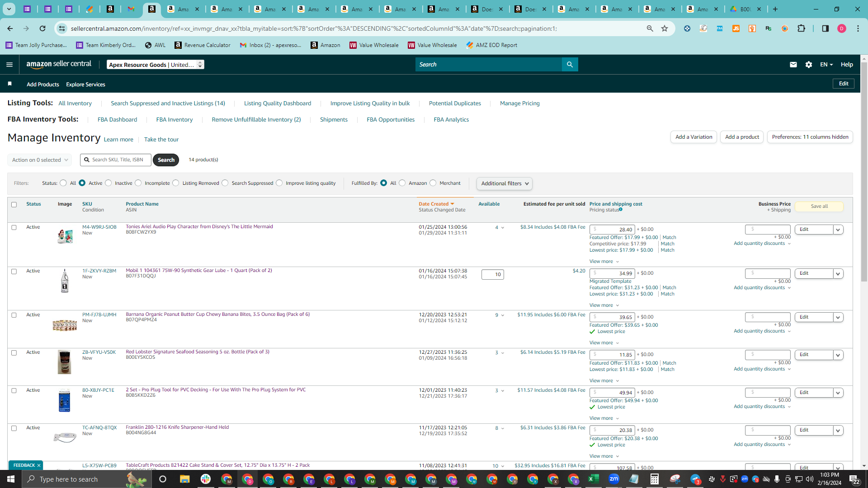Open Edit dropdown arrow for Tonies Ariel row
The width and height of the screenshot is (868, 488).
pos(838,230)
